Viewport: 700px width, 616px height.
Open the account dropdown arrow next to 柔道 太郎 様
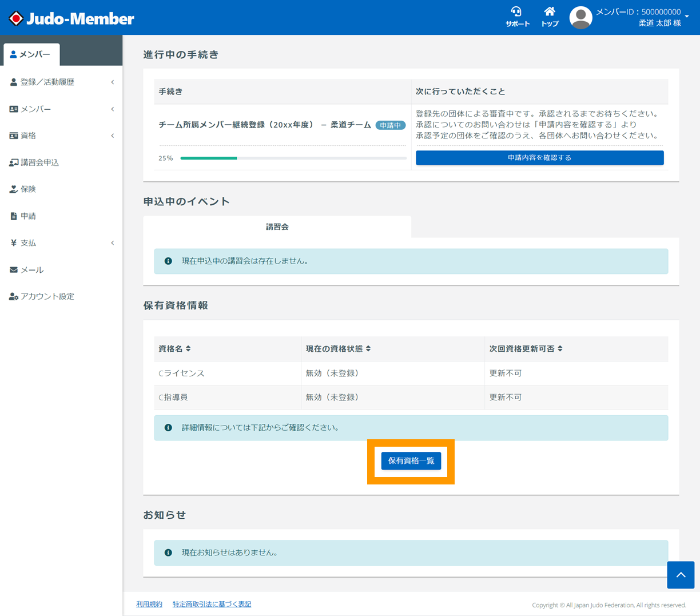coord(687,17)
